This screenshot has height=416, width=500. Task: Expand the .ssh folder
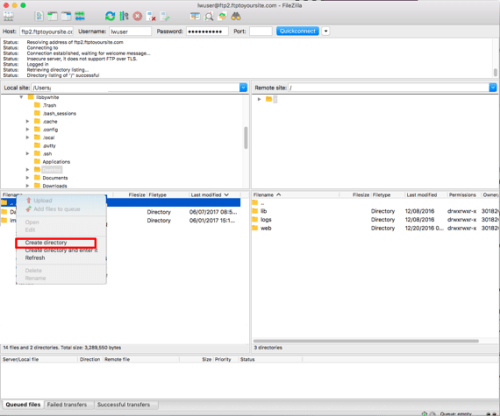click(x=28, y=154)
